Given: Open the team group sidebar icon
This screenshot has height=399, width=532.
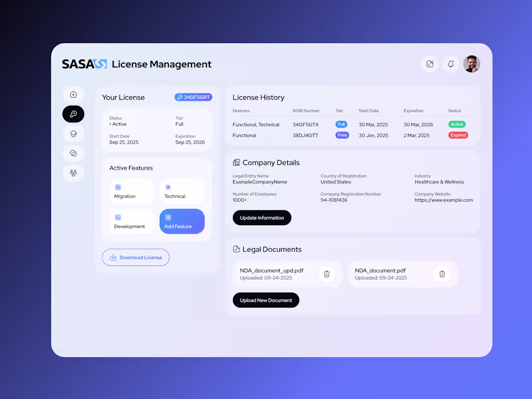Looking at the screenshot, I should [74, 173].
